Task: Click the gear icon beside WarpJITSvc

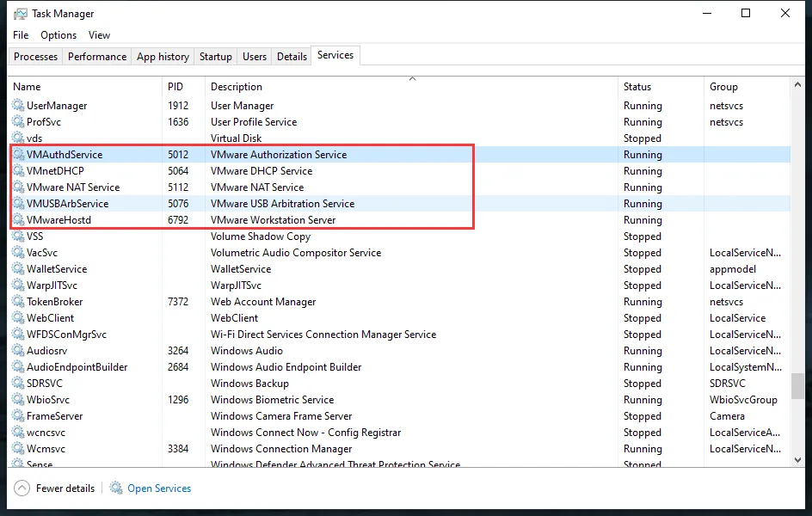Action: pos(18,286)
